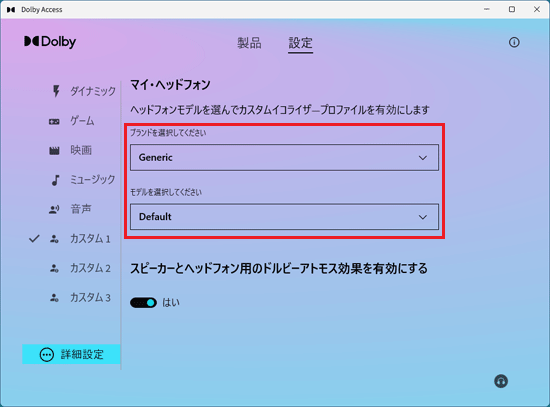Click the music note icon for ミュージック
The image size is (550, 407).
pyautogui.click(x=55, y=180)
